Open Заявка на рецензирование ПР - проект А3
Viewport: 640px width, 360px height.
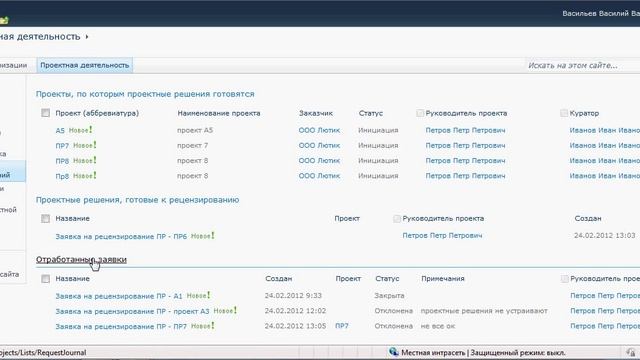pos(132,311)
